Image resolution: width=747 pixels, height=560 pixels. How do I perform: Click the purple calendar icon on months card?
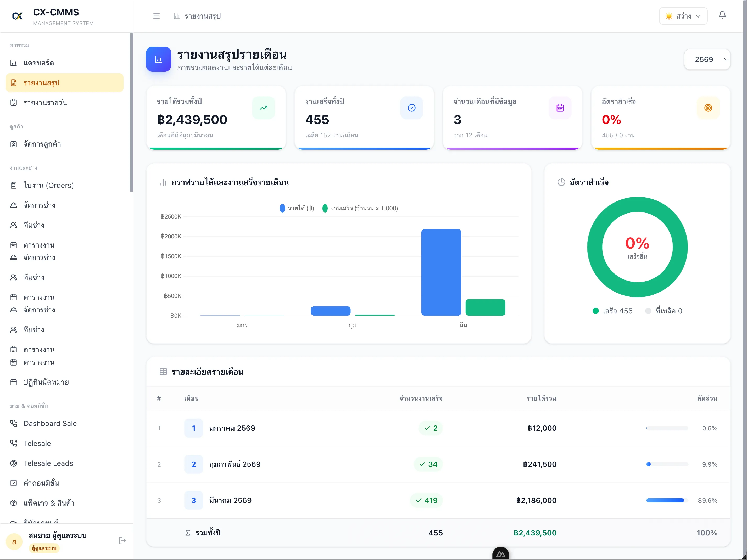pos(560,108)
